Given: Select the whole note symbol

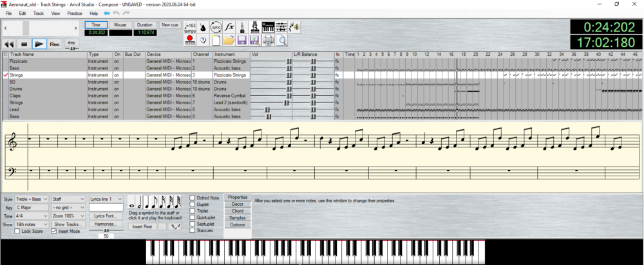Looking at the screenshot, I should [131, 202].
